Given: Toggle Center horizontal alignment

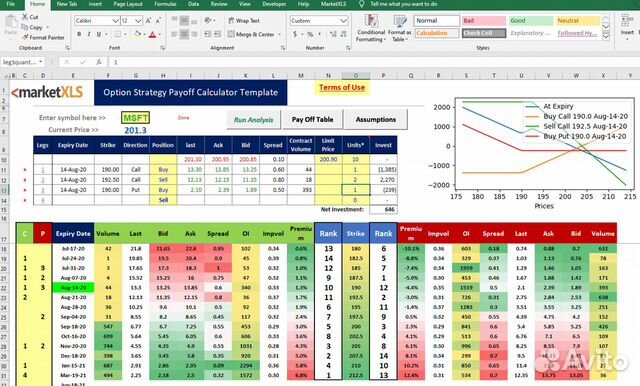Looking at the screenshot, I should 184,34.
